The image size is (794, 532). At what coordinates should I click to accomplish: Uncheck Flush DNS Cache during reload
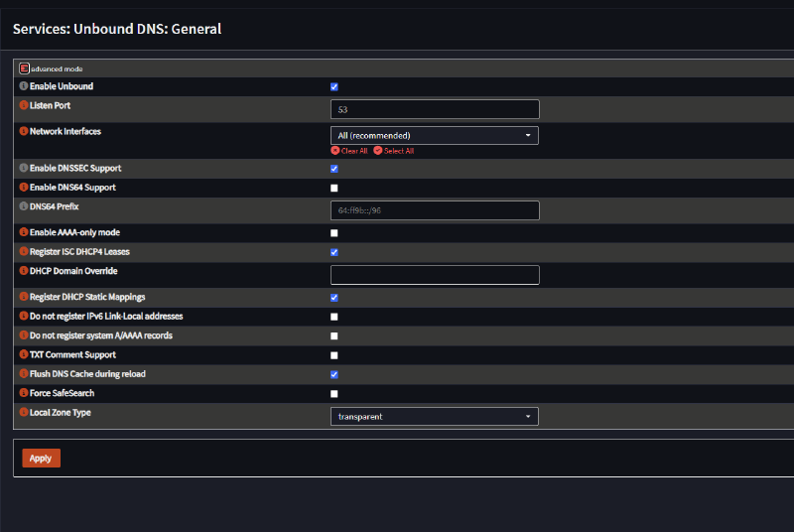click(334, 374)
